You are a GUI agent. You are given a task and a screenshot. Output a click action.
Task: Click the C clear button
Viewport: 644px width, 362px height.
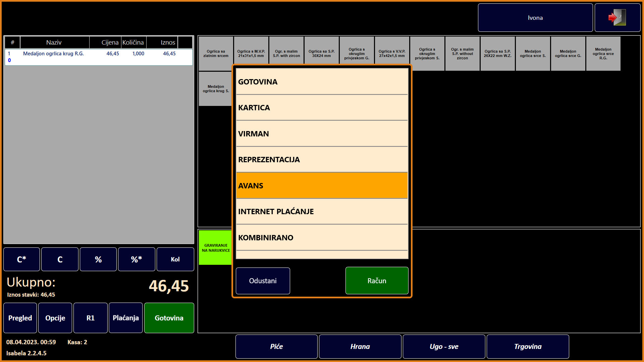point(60,259)
